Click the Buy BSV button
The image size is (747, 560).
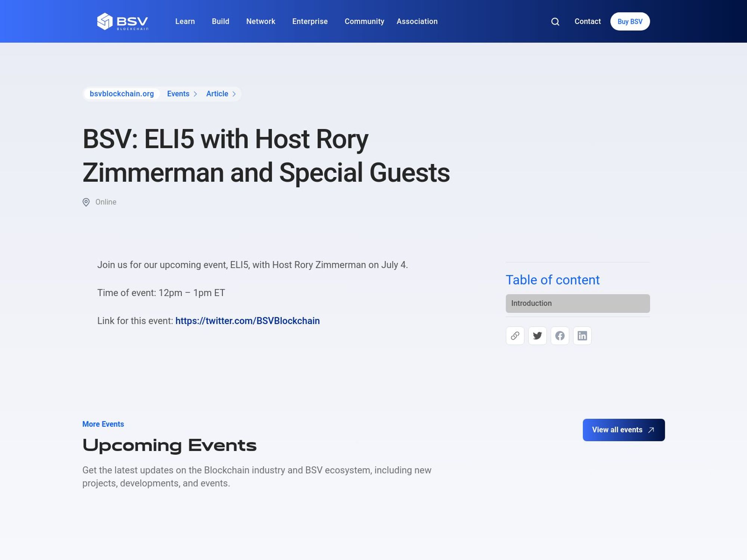coord(630,21)
